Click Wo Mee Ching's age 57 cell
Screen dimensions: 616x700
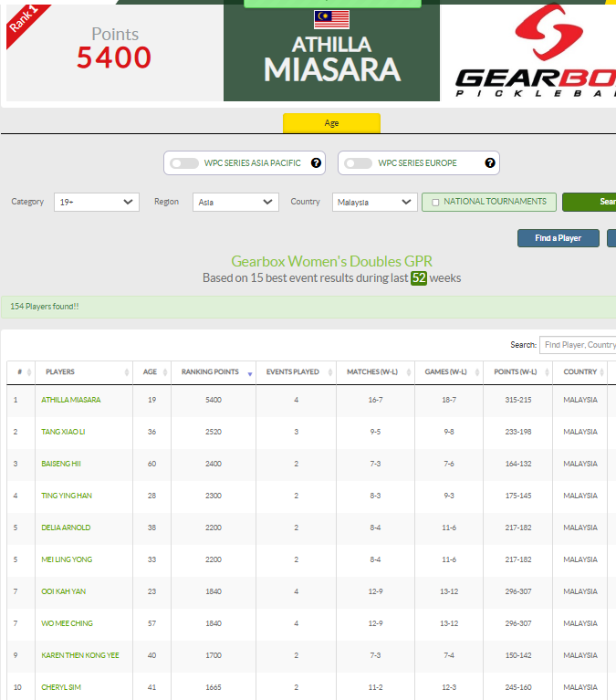coord(151,623)
